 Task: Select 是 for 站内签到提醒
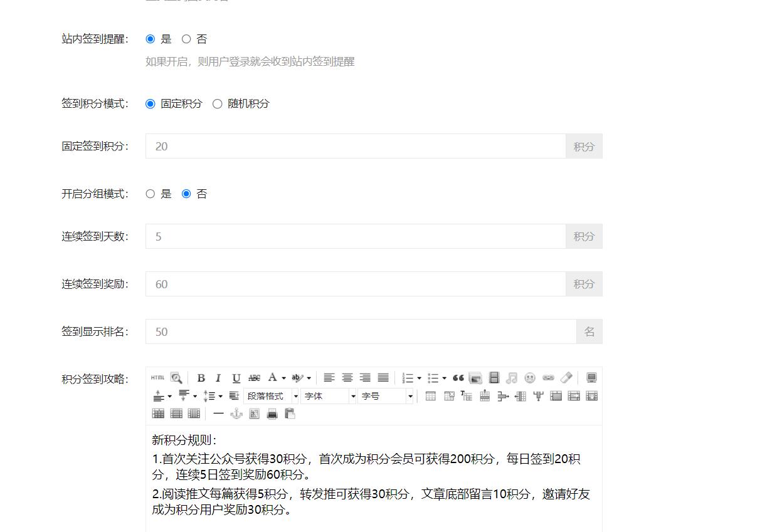click(150, 39)
